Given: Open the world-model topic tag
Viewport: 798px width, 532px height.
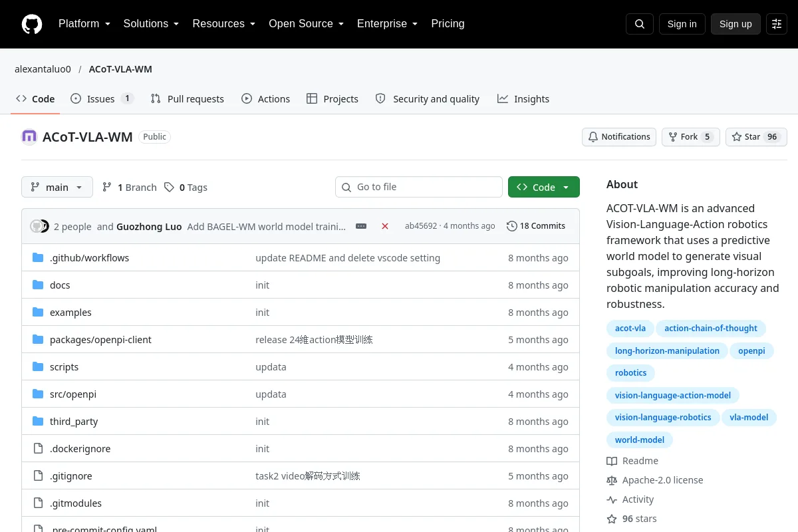Looking at the screenshot, I should 640,440.
